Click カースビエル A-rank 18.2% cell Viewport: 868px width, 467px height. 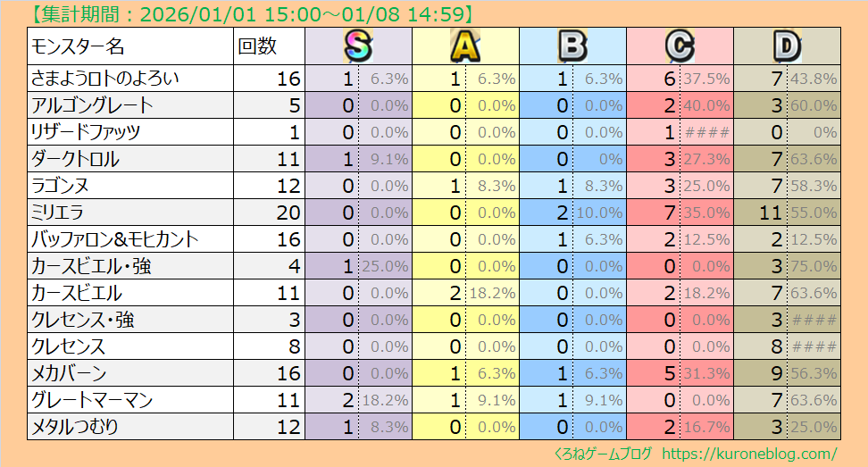tap(492, 293)
